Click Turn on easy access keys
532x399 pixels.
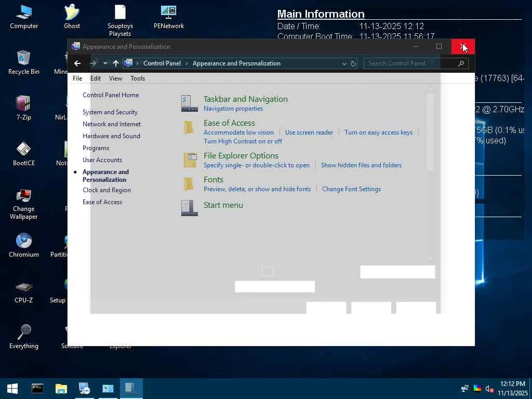point(378,132)
